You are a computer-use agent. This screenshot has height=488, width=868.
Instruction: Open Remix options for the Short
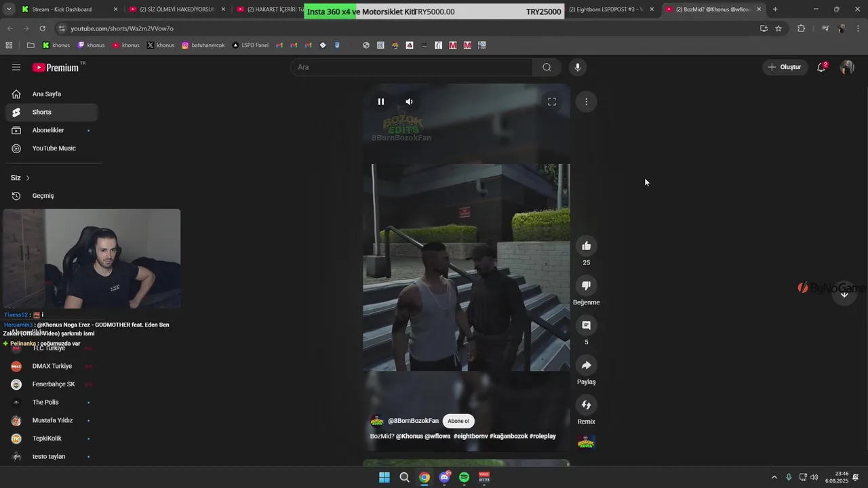click(587, 405)
